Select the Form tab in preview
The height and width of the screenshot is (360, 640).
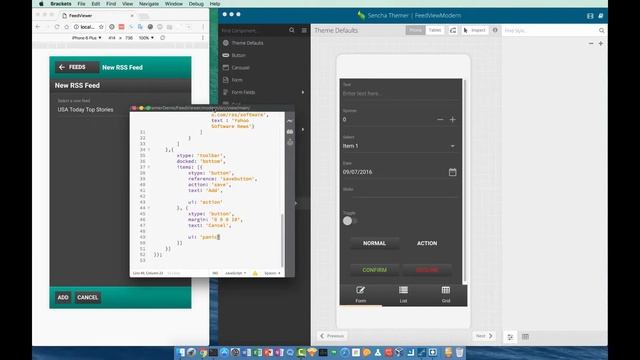[x=360, y=294]
